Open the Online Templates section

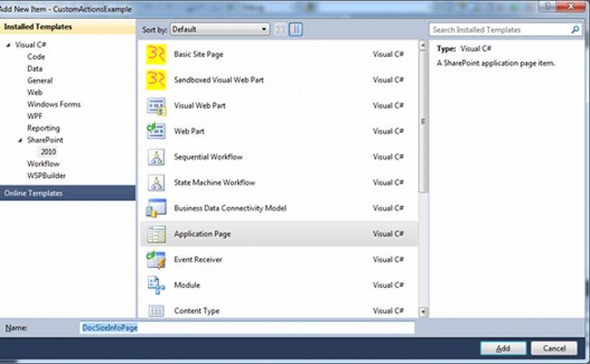68,193
